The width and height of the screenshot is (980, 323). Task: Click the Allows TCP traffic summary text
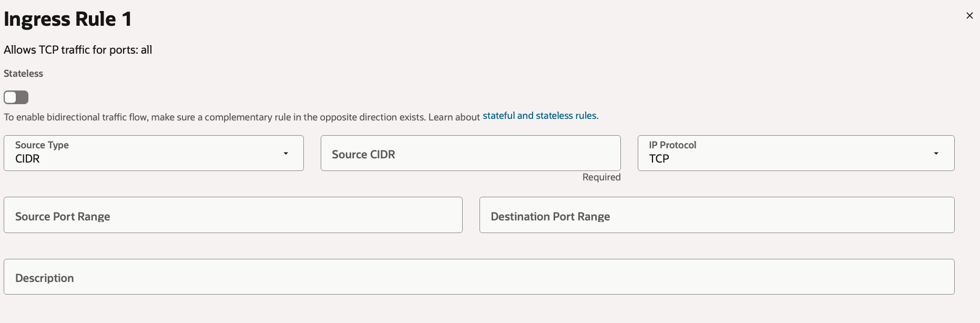pos(78,50)
